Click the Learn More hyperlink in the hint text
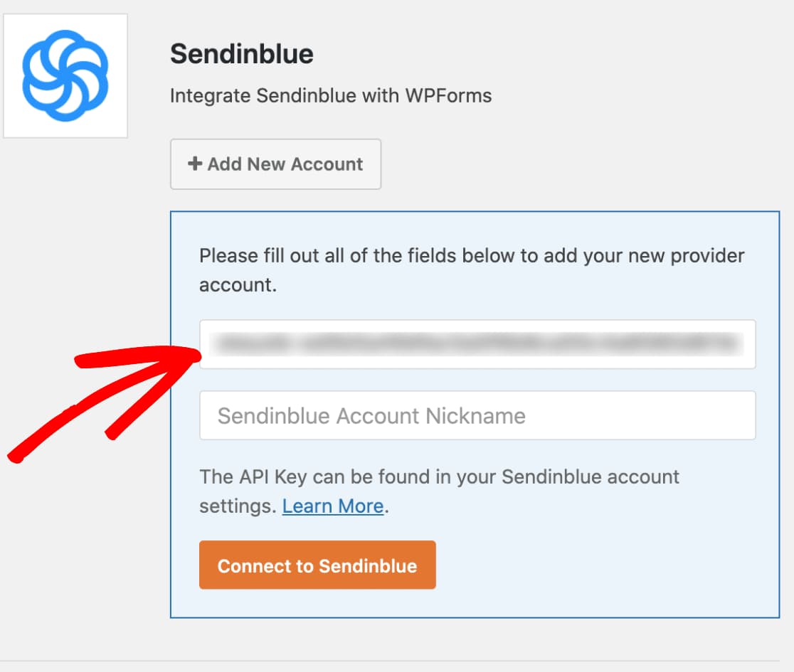Screen dimensions: 794x672 332,506
